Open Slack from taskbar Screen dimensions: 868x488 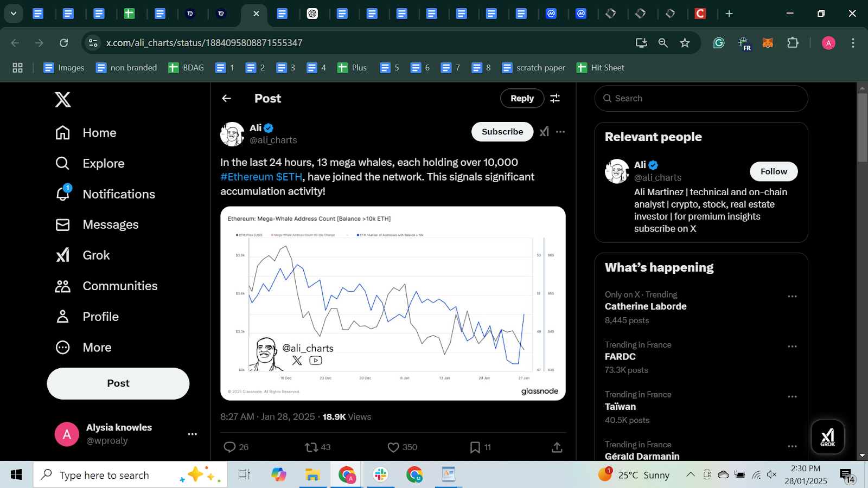(381, 475)
